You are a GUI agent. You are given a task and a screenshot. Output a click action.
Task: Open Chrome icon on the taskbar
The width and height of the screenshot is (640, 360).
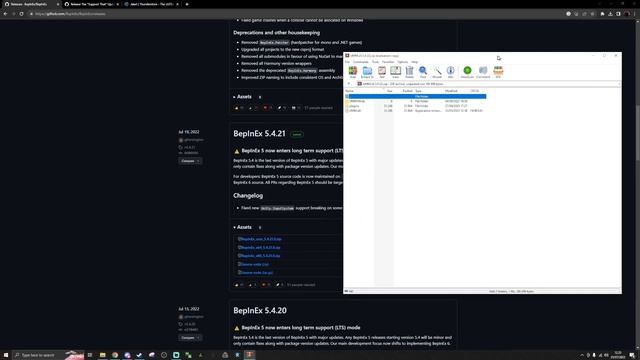[115, 355]
